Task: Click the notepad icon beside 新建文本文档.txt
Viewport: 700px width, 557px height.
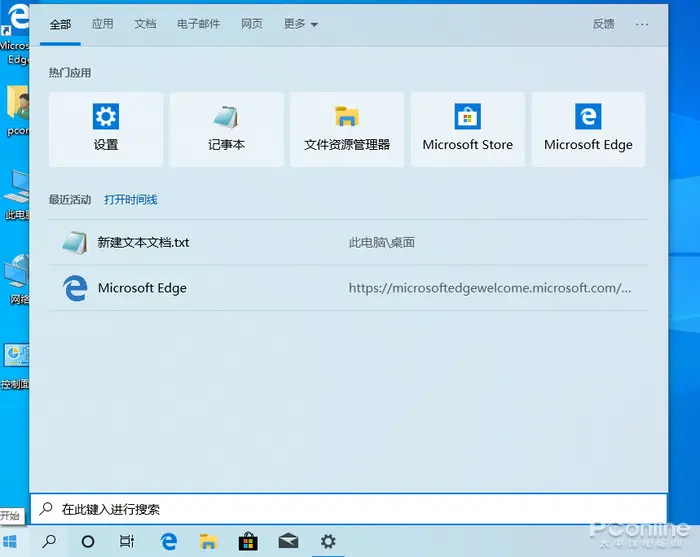Action: (75, 243)
